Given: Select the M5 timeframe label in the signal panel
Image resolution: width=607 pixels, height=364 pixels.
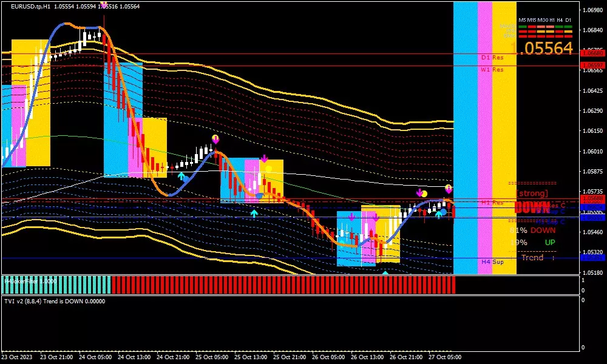Looking at the screenshot, I should [x=522, y=20].
